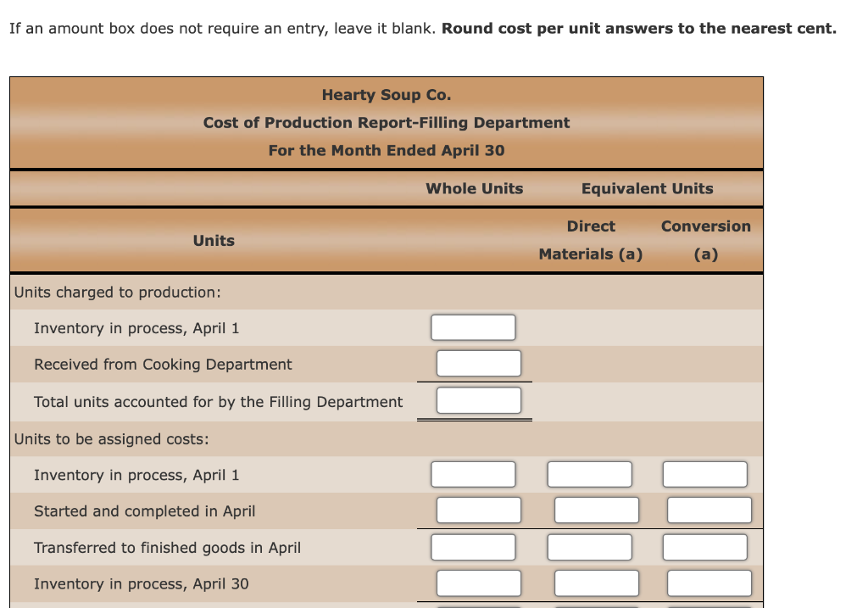This screenshot has height=608, width=868.
Task: Select the Equivalent Units column header
Action: (647, 188)
